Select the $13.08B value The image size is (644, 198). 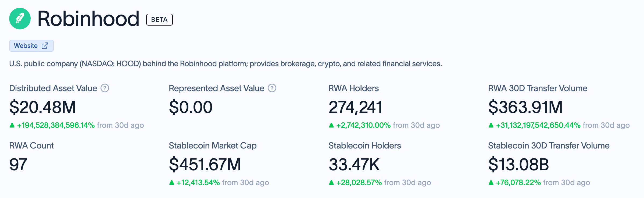click(x=518, y=164)
